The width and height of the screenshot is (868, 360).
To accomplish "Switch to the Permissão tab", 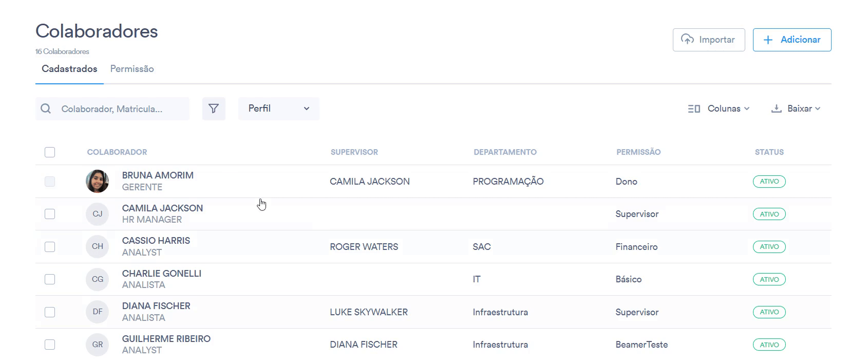I will [x=132, y=69].
